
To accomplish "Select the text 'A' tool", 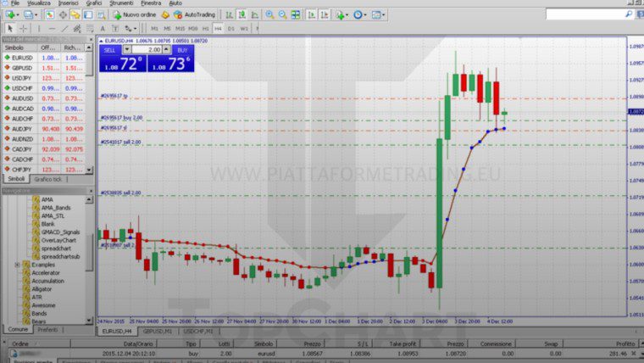I will coord(103,28).
